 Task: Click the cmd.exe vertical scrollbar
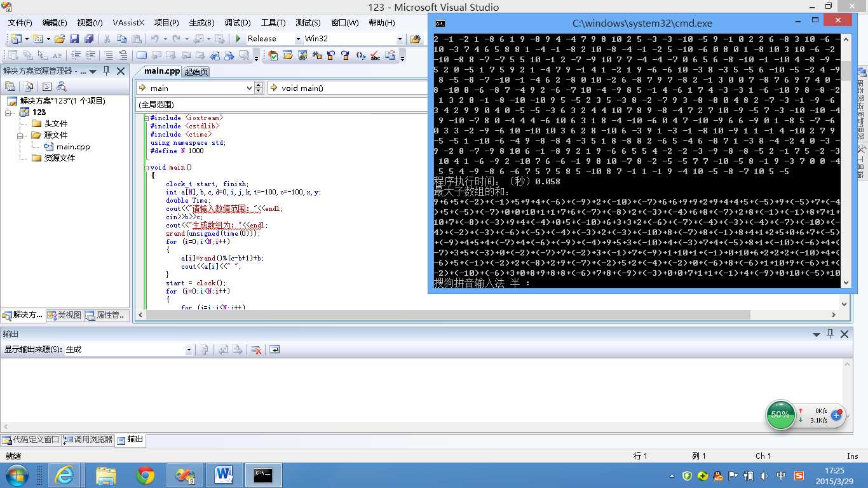coord(846,161)
